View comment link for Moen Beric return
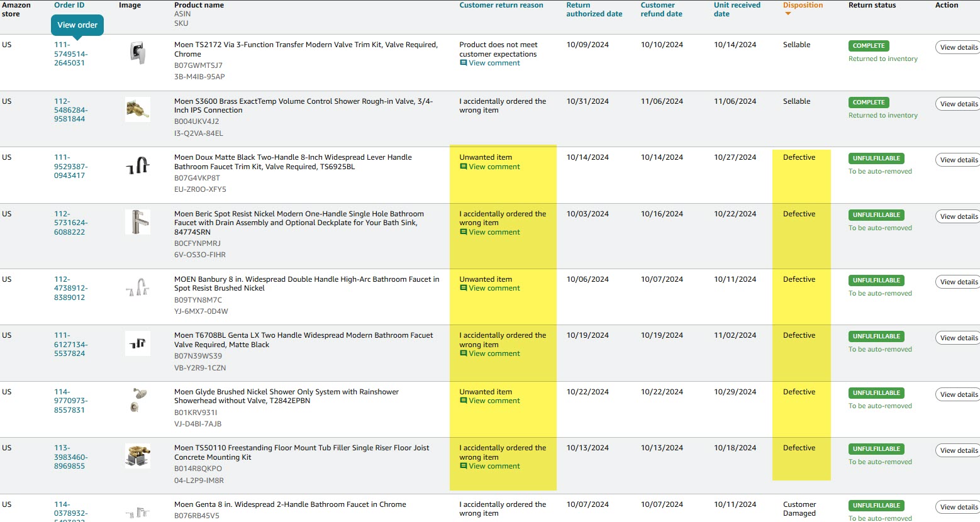The height and width of the screenshot is (522, 980). click(494, 232)
